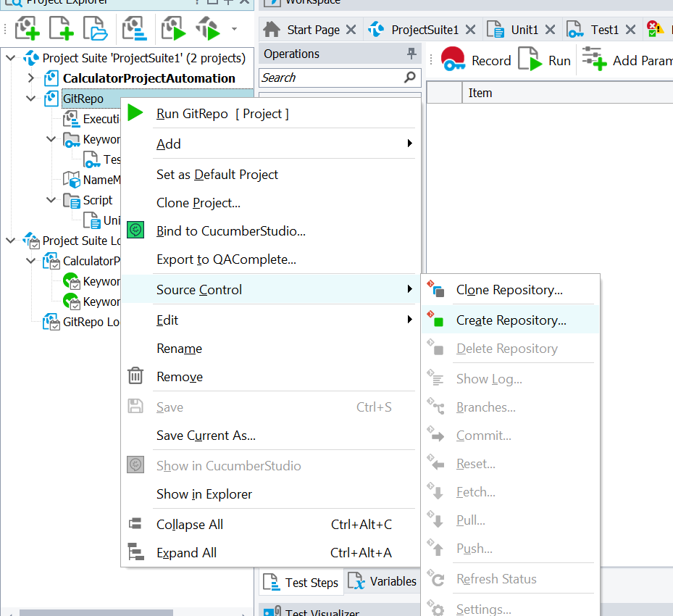Open the Project Explorer toolbar dropdown arrow
The height and width of the screenshot is (616, 673).
233,29
